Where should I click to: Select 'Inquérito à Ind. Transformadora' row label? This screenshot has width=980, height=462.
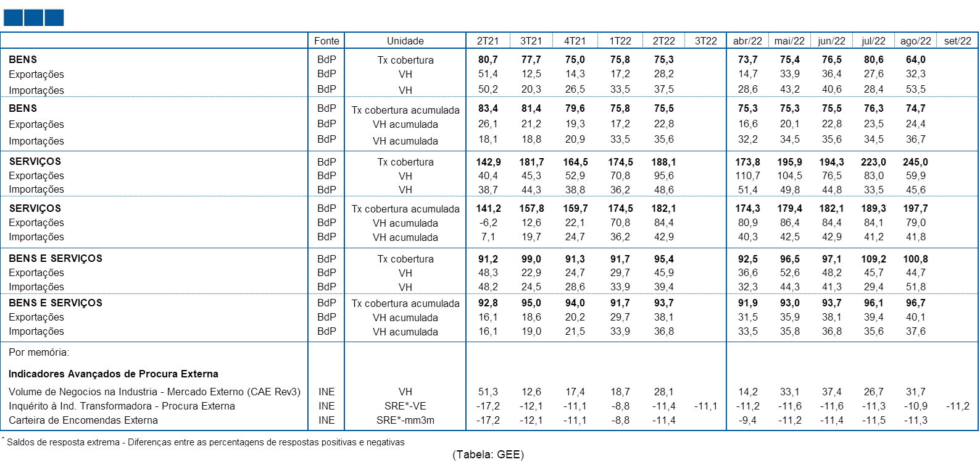[122, 406]
